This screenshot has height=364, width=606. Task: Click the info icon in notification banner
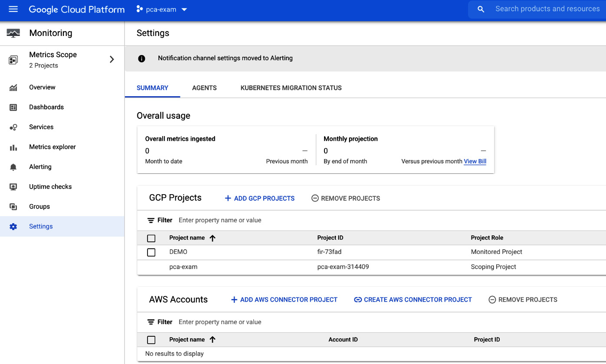pos(141,58)
